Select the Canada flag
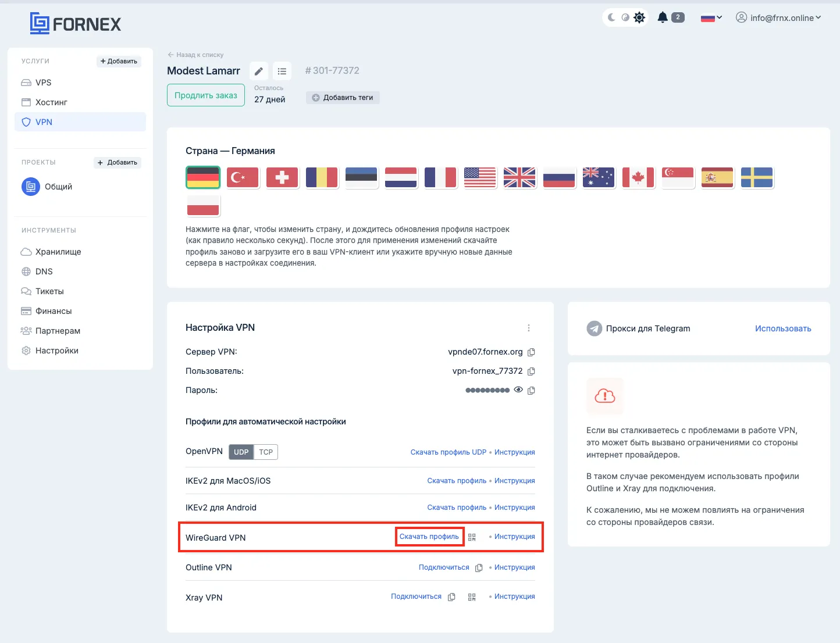The height and width of the screenshot is (643, 840). click(x=638, y=177)
